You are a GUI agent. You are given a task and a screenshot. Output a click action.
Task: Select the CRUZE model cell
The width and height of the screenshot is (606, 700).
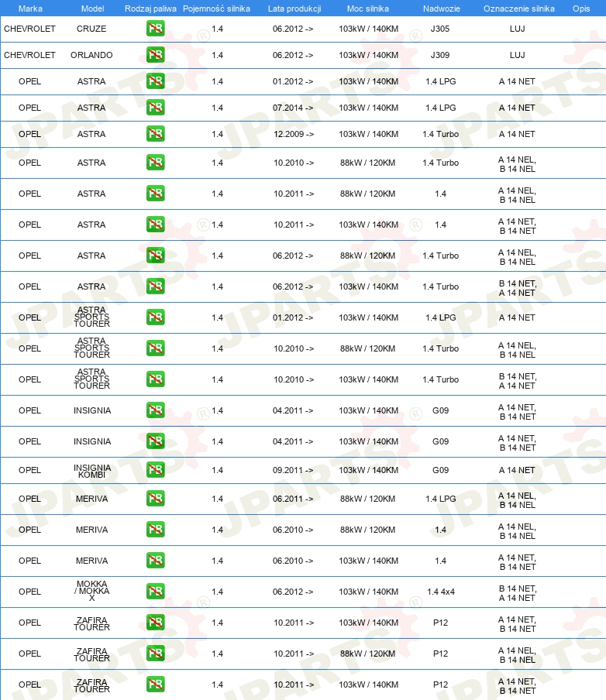click(x=91, y=29)
